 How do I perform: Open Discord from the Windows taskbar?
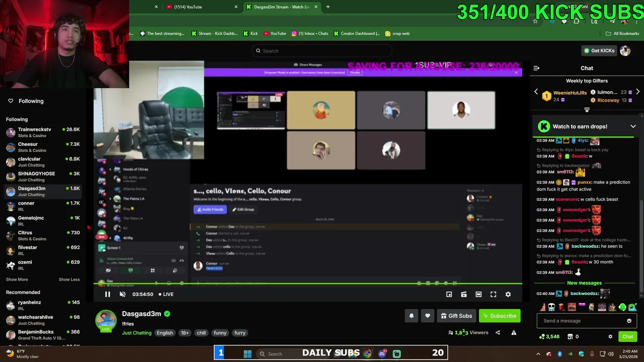pyautogui.click(x=382, y=354)
